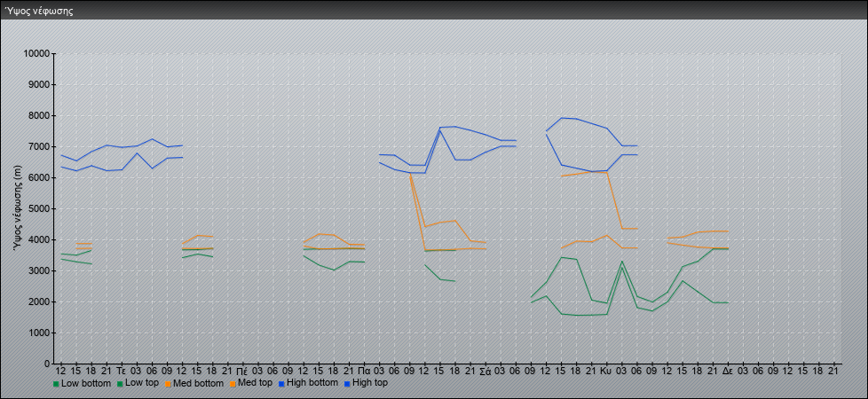868x399 pixels.
Task: Click the 10000 y-axis label
Action: click(x=36, y=54)
